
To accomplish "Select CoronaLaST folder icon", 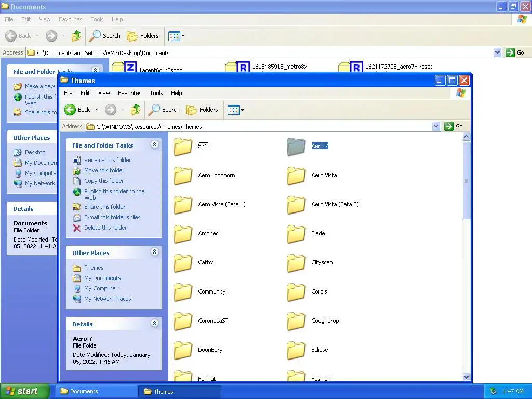I will tap(183, 322).
